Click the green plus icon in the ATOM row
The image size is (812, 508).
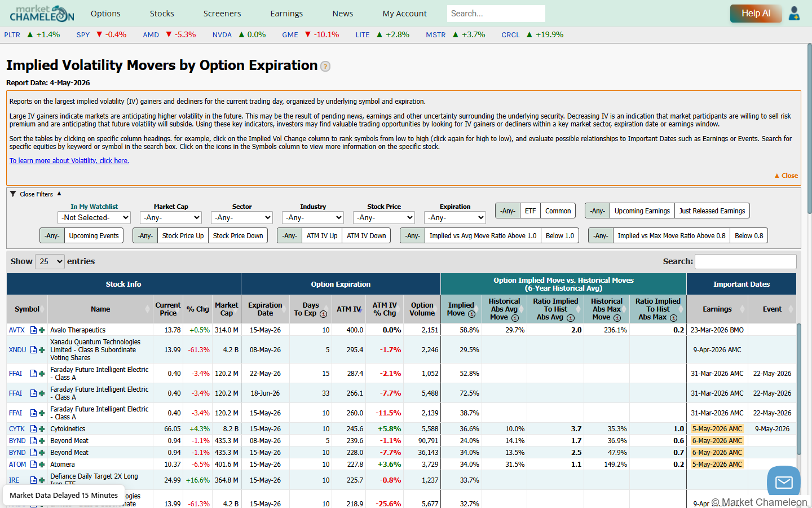click(42, 465)
